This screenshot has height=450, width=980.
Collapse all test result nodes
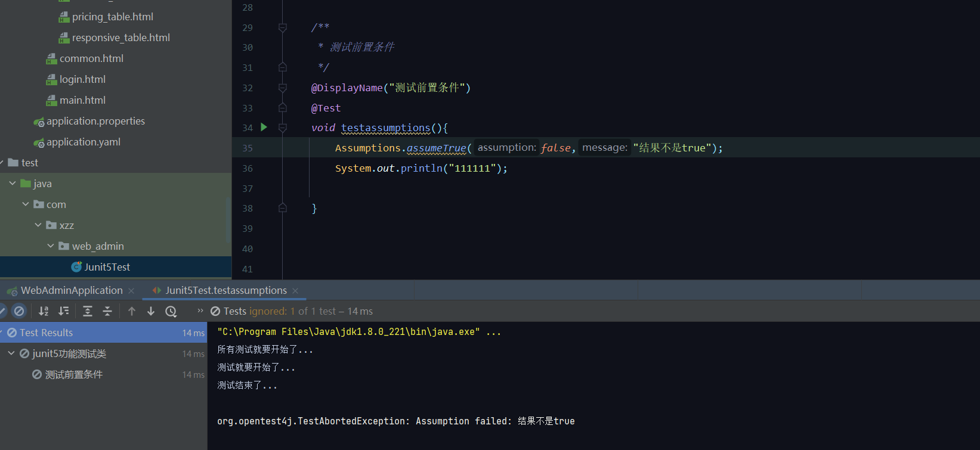[107, 311]
